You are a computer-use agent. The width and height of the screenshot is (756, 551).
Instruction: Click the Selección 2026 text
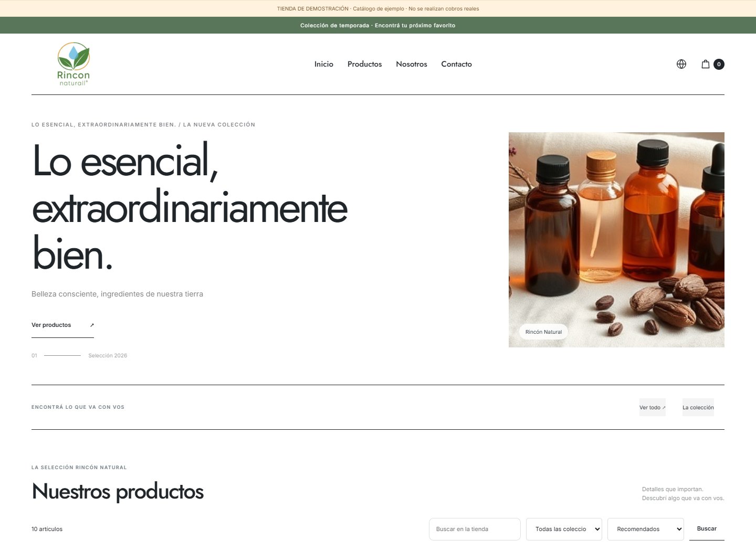pos(108,356)
